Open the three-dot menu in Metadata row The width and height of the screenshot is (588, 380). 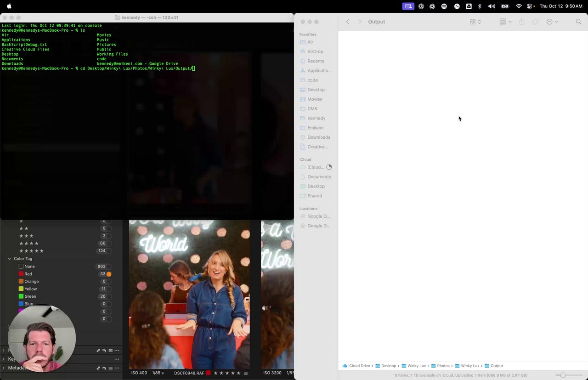point(117,368)
